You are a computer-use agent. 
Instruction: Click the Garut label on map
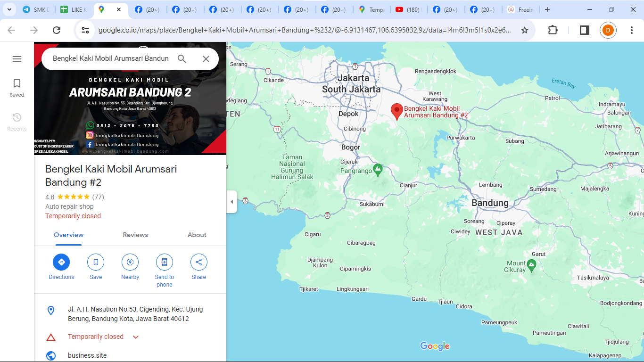pos(538,254)
